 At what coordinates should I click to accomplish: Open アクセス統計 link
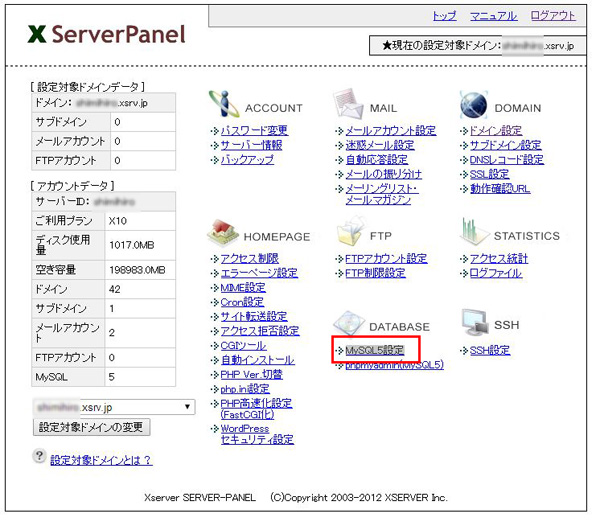499,259
